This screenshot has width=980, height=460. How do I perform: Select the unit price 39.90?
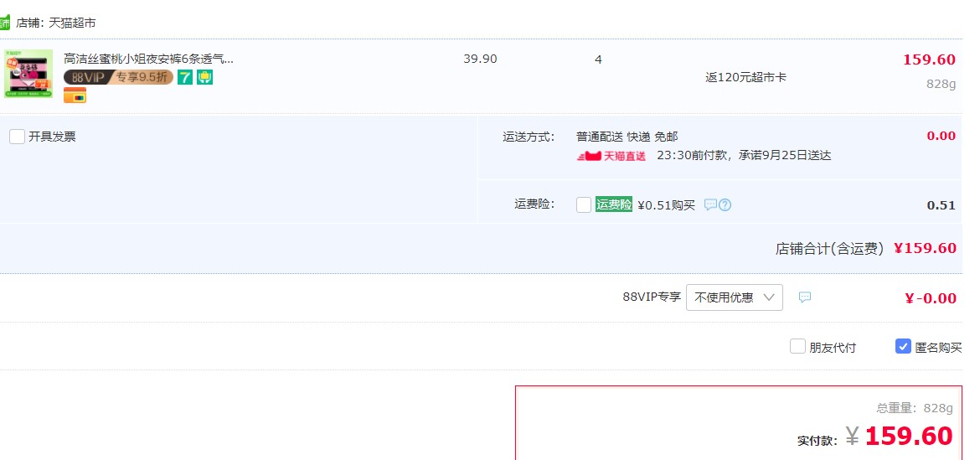point(480,59)
